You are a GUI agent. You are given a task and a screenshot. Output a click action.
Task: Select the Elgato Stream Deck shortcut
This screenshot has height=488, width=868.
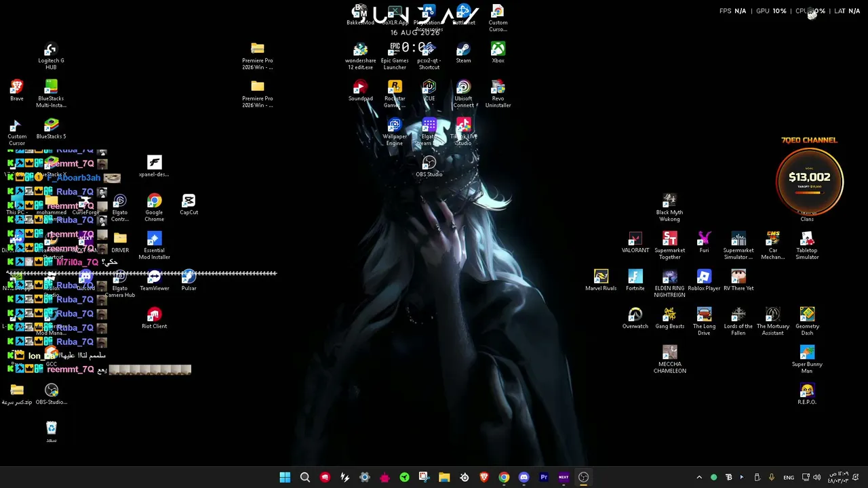(x=429, y=132)
